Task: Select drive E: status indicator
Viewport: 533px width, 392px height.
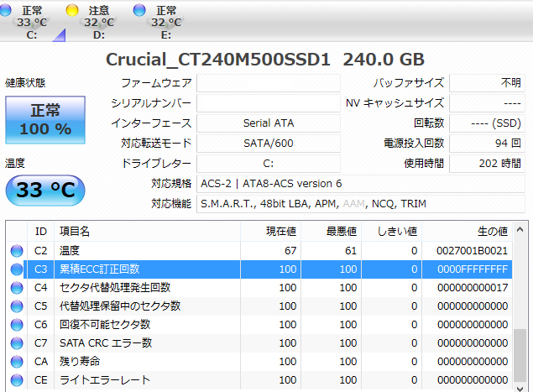Action: pos(139,10)
